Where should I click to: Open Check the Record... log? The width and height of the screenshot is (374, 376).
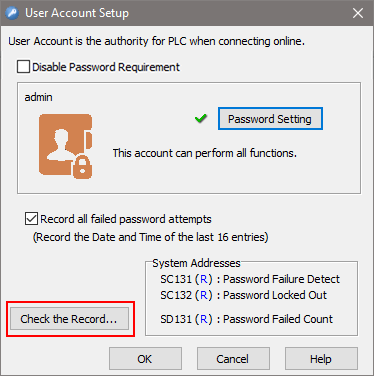(x=69, y=319)
